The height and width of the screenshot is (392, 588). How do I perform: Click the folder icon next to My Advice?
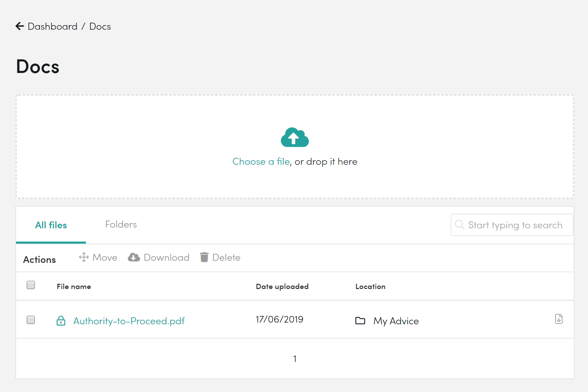(x=360, y=320)
